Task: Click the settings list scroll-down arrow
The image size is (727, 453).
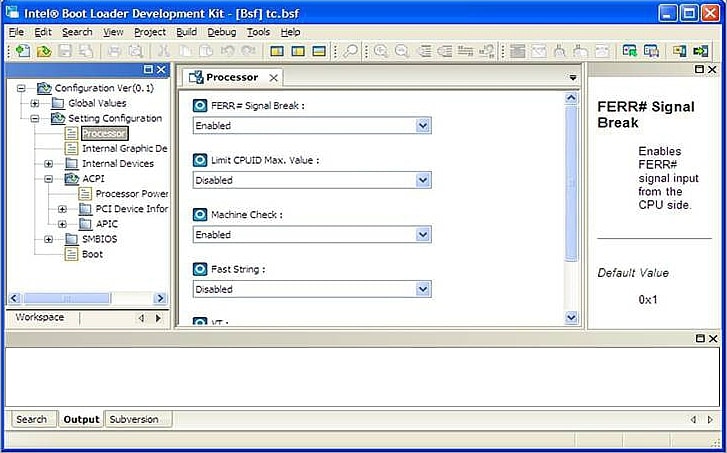Action: 571,317
